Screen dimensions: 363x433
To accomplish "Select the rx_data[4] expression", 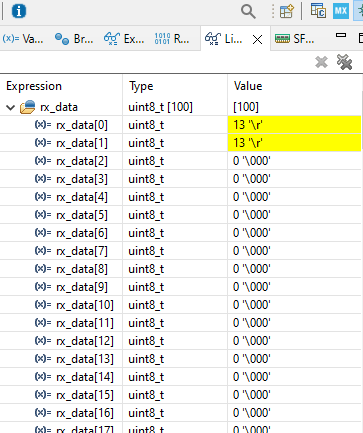I will pyautogui.click(x=82, y=197).
